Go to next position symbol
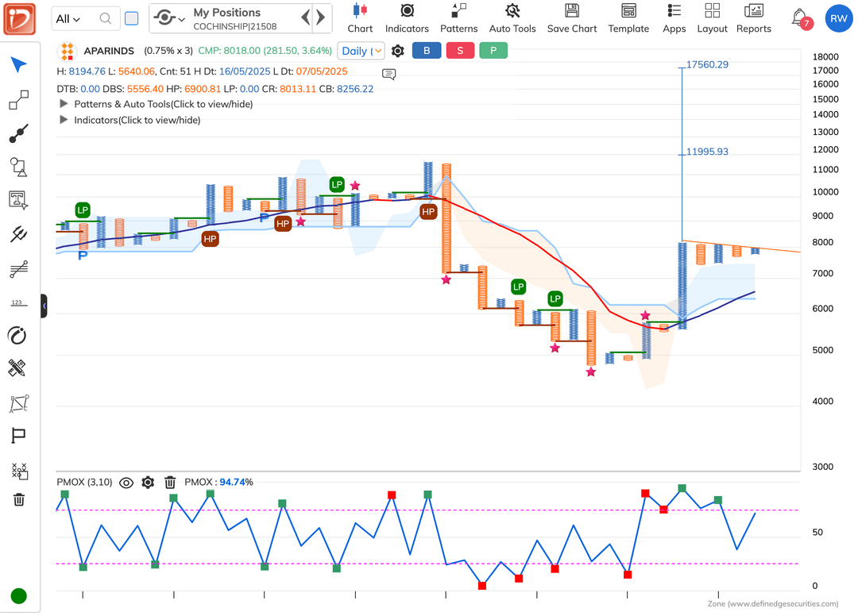 click(321, 18)
